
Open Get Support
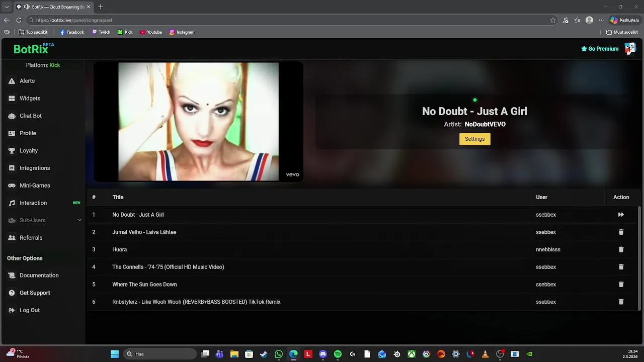[x=35, y=293]
